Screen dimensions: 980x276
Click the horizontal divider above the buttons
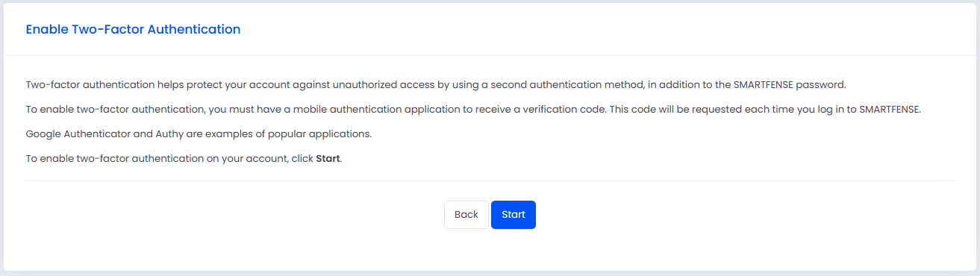[490, 181]
